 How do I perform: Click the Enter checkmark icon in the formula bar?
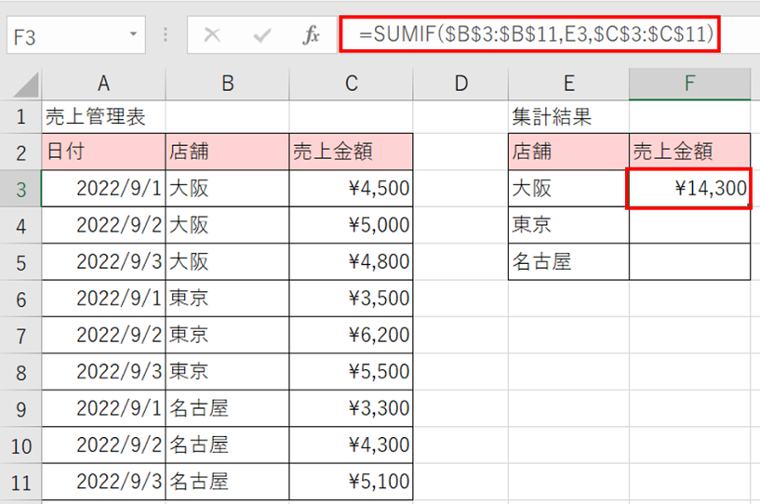pyautogui.click(x=262, y=35)
